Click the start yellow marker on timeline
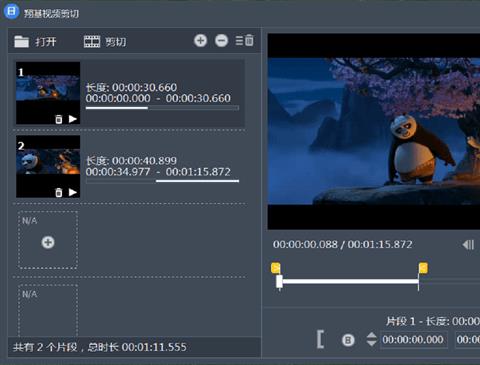This screenshot has height=365, width=480. pos(276,268)
